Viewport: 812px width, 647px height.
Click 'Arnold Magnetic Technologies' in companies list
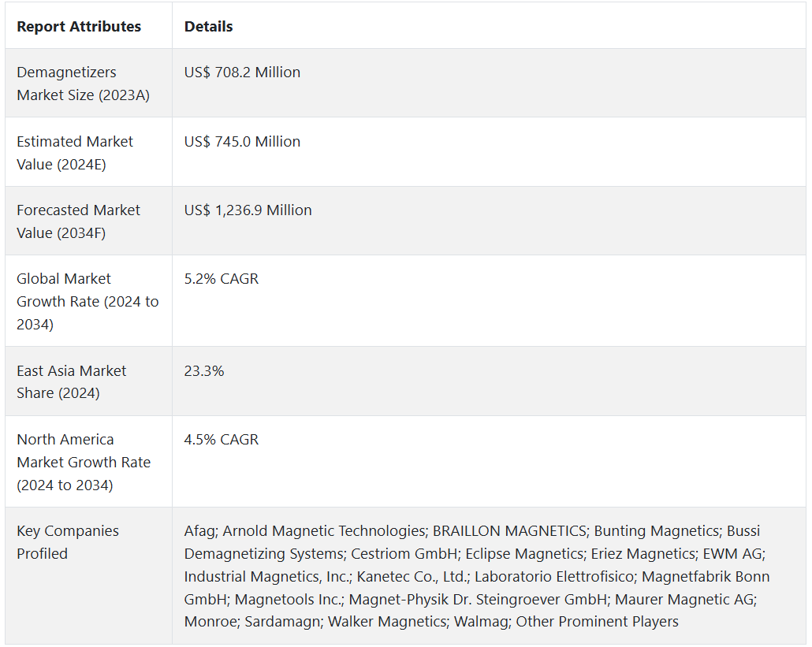(324, 531)
